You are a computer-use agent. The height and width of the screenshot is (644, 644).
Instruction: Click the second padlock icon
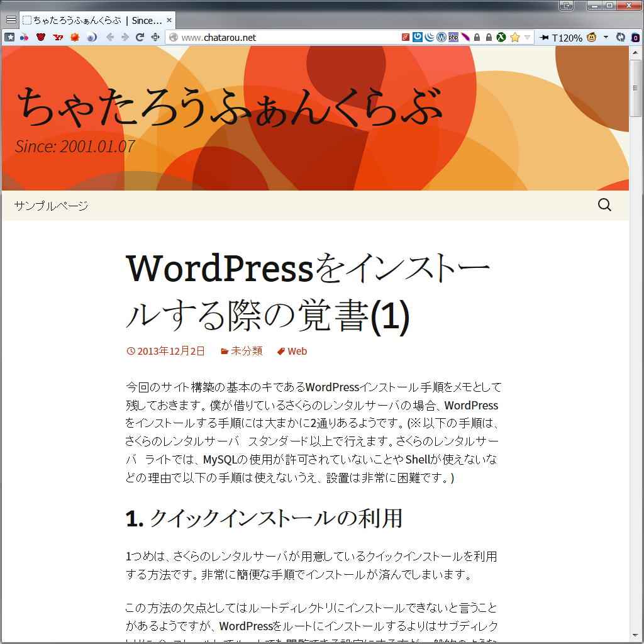click(x=489, y=37)
